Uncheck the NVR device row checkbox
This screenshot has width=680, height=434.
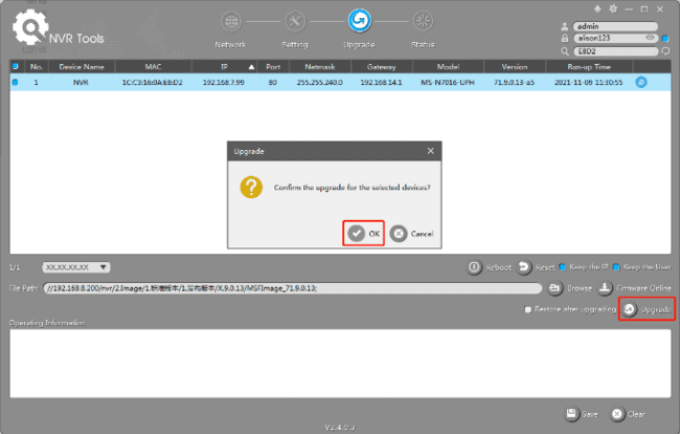point(15,81)
